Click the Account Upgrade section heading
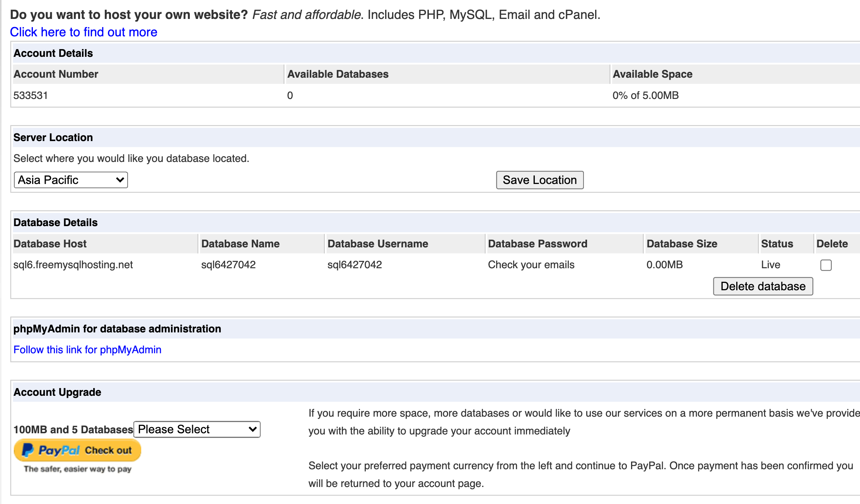860x504 pixels. point(57,392)
